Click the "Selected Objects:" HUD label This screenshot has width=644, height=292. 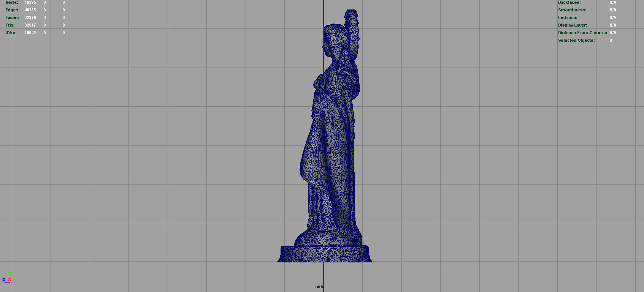click(x=576, y=40)
